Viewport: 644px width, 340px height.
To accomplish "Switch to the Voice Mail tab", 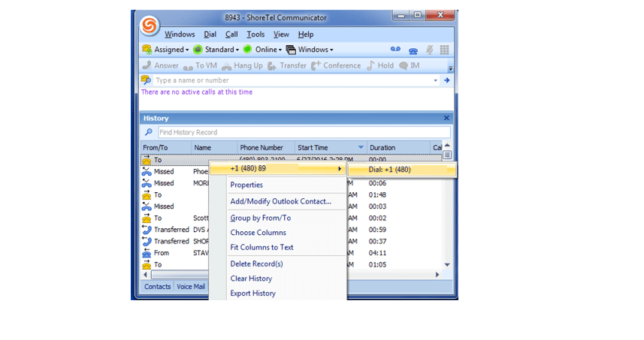I will click(x=191, y=287).
